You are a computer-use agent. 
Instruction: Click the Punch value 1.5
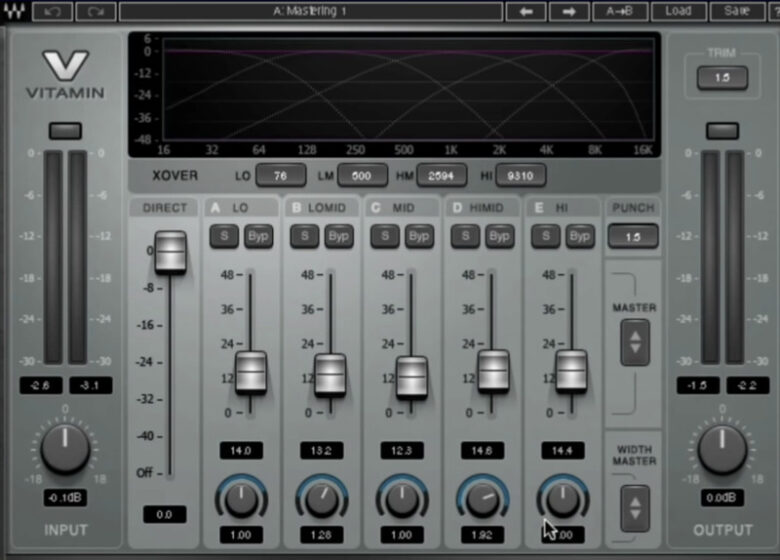[633, 237]
